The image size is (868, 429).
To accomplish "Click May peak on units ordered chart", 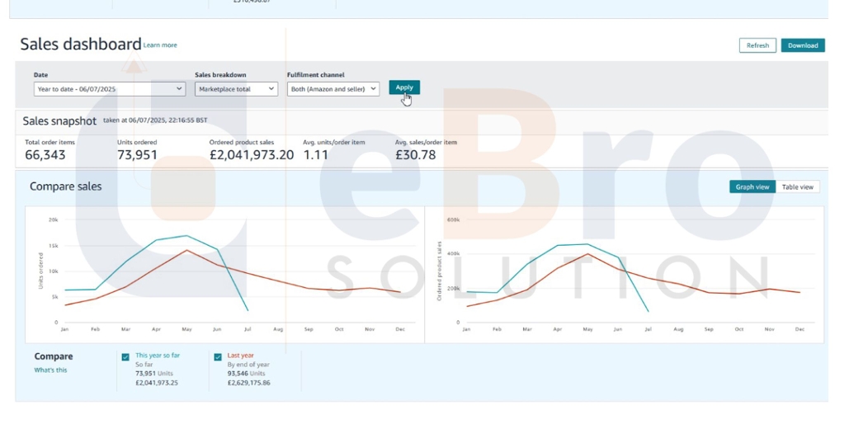I will point(186,236).
